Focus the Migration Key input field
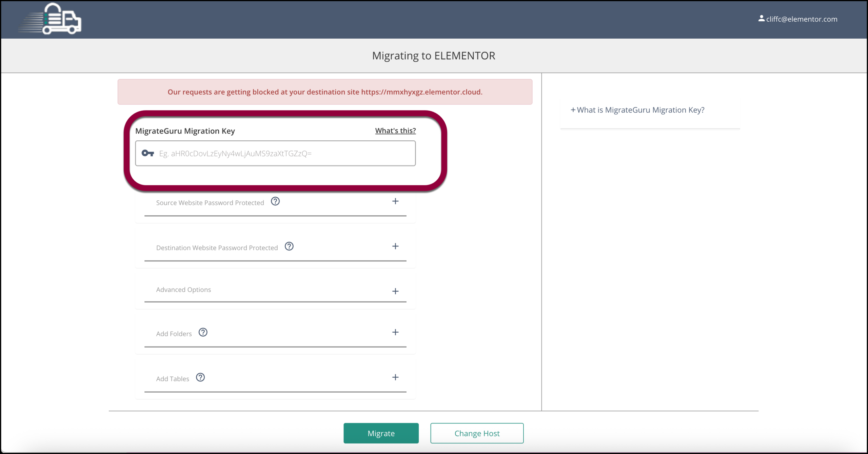Screen dimensions: 868x454 (x=285, y=154)
